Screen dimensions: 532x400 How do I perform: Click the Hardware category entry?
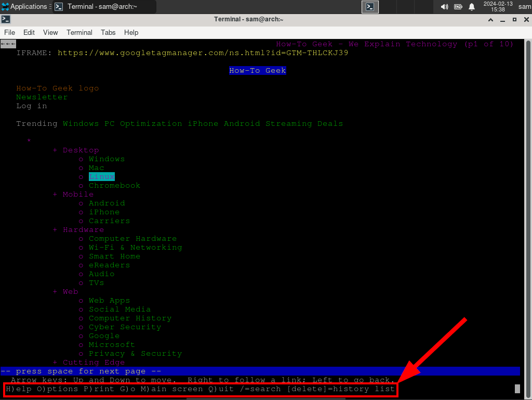click(84, 230)
